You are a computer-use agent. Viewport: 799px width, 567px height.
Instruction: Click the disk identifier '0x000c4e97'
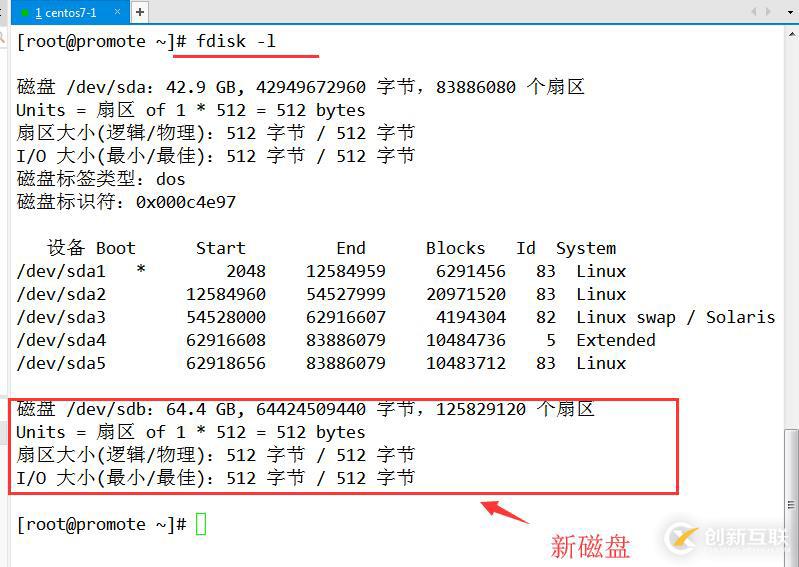pyautogui.click(x=185, y=202)
